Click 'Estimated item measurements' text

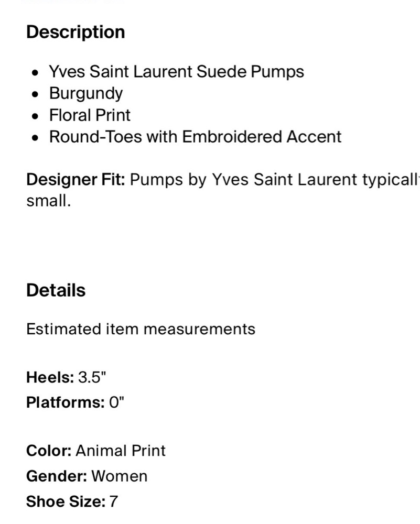click(141, 329)
